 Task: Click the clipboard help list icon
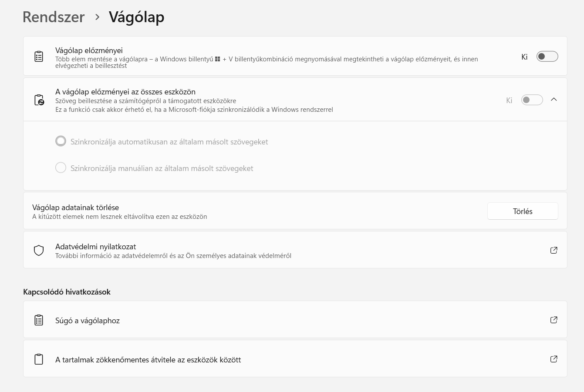39,320
